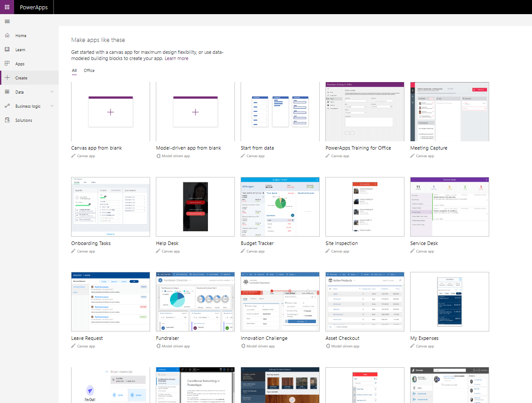Select the My Expenses thumbnail
This screenshot has height=403, width=532.
[449, 302]
